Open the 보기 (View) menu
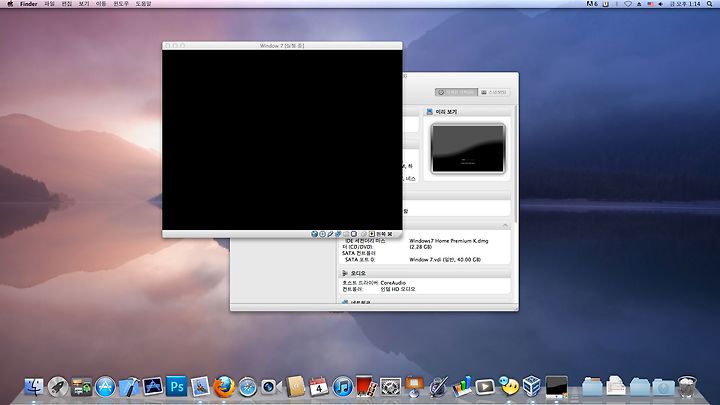This screenshot has height=405, width=720. (x=84, y=4)
